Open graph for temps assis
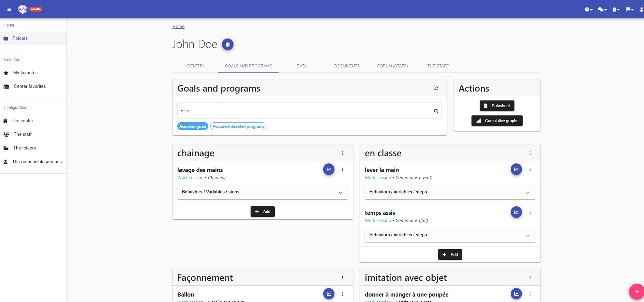Viewport: 644px width, 302px height. click(516, 212)
